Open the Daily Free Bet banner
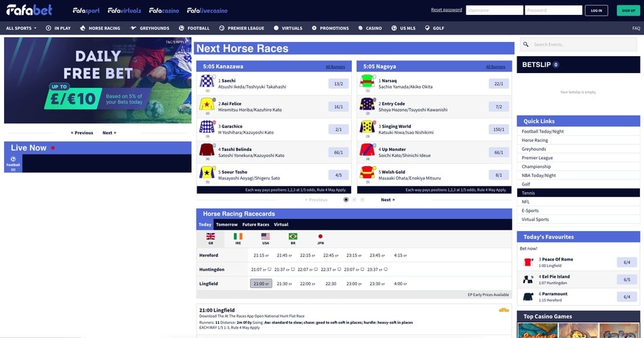Image resolution: width=644 pixels, height=338 pixels. [98, 81]
